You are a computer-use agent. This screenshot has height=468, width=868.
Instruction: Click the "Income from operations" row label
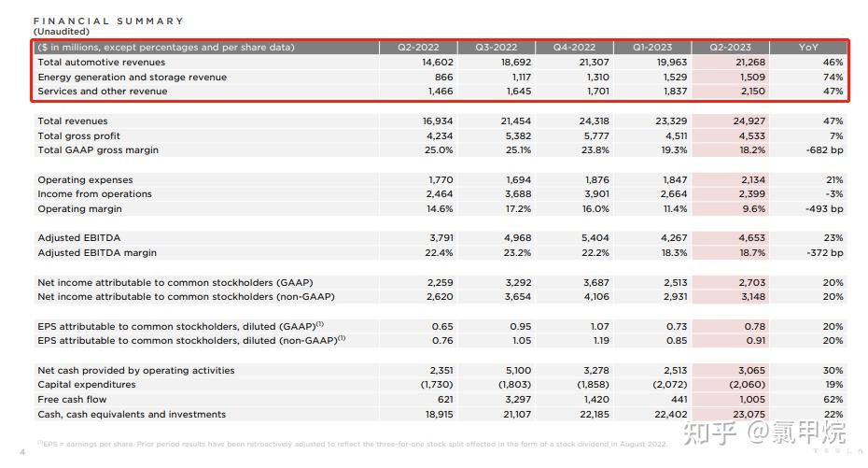pyautogui.click(x=94, y=194)
